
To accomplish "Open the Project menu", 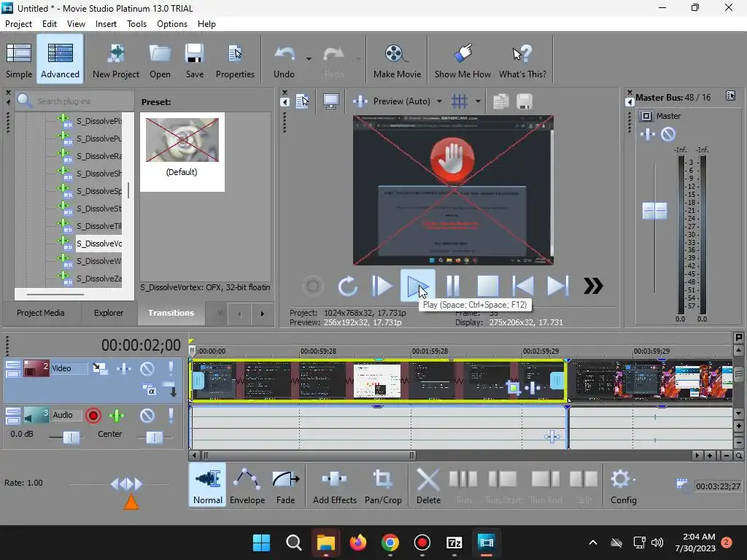I will click(x=18, y=24).
